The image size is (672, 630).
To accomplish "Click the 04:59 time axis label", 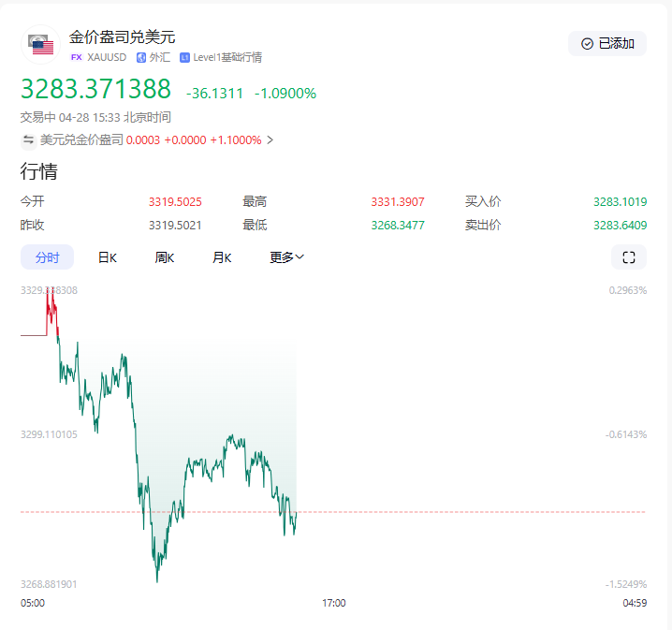I will (635, 603).
